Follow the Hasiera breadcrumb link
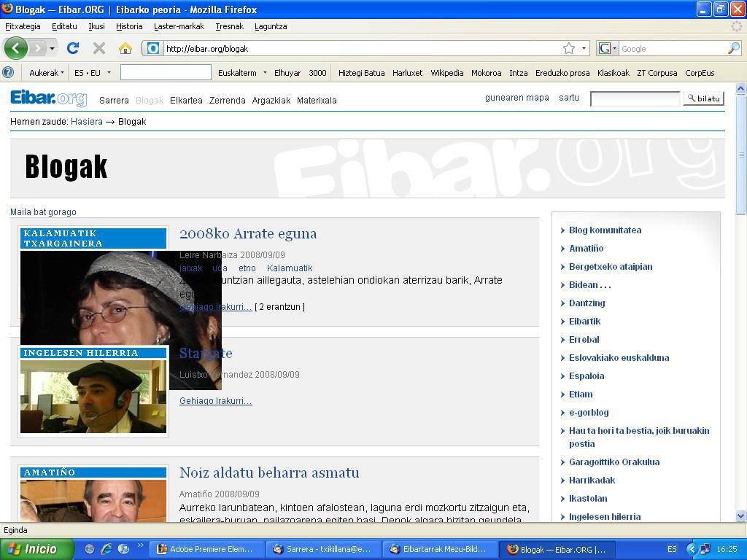 pos(87,122)
